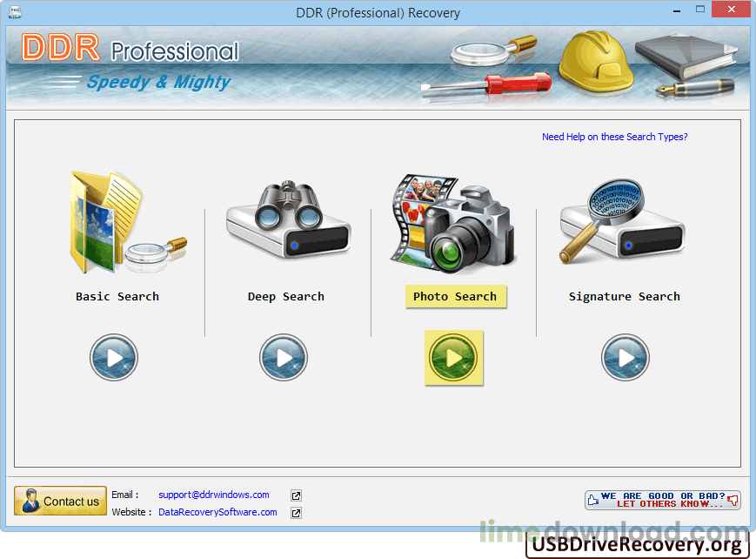756x559 pixels.
Task: Click the We Are Good or Bad feedback banner
Action: click(x=663, y=500)
